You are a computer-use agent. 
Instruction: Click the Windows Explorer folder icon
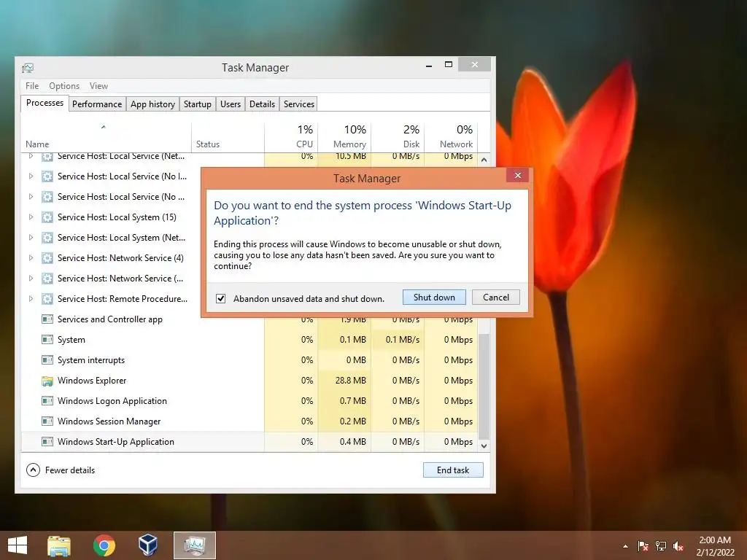click(47, 381)
